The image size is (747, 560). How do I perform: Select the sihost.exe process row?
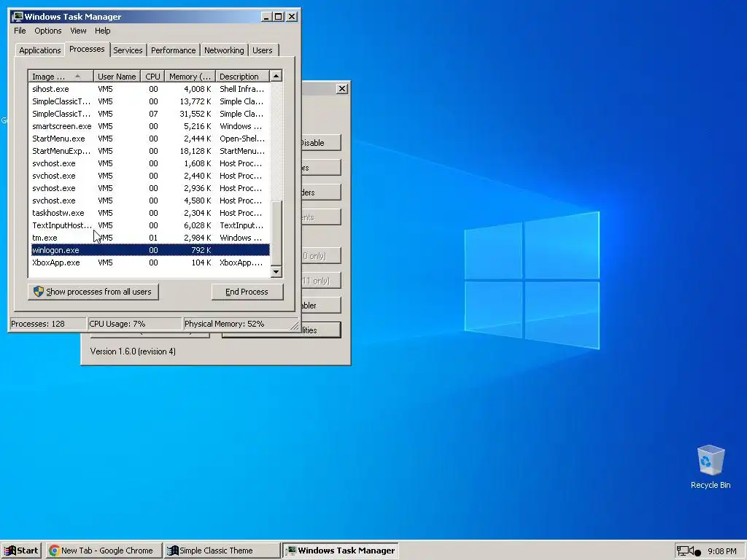click(150, 89)
